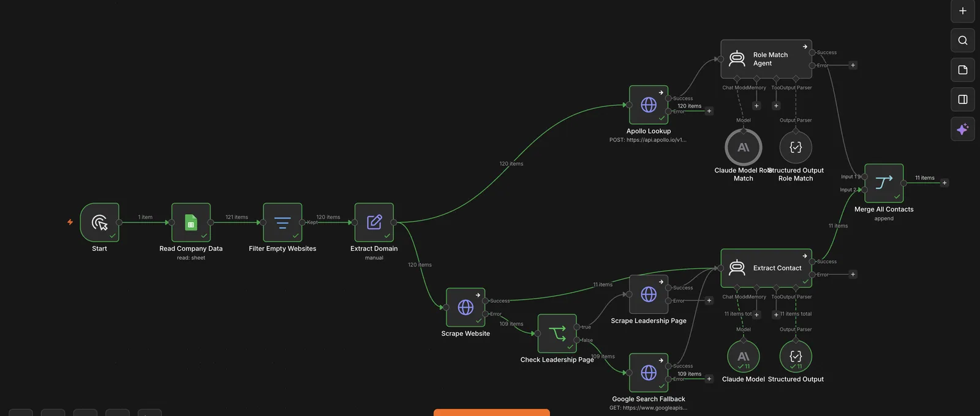Select the Check Leadership Page IF node
This screenshot has width=980, height=416.
tap(557, 333)
